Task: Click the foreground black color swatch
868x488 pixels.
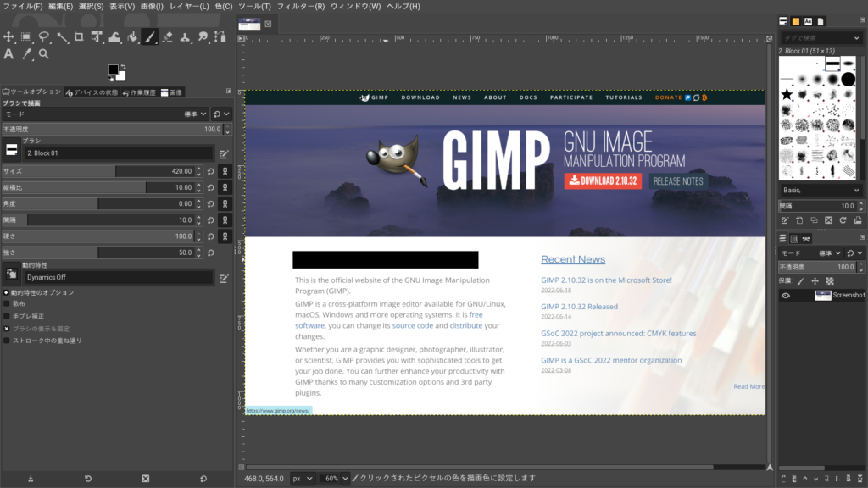Action: point(113,69)
